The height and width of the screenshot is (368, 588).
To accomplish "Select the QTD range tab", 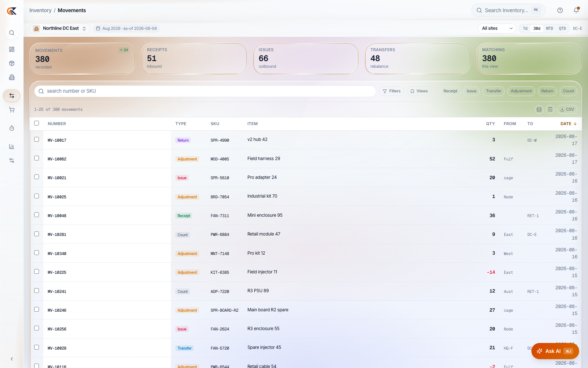I will point(562,28).
